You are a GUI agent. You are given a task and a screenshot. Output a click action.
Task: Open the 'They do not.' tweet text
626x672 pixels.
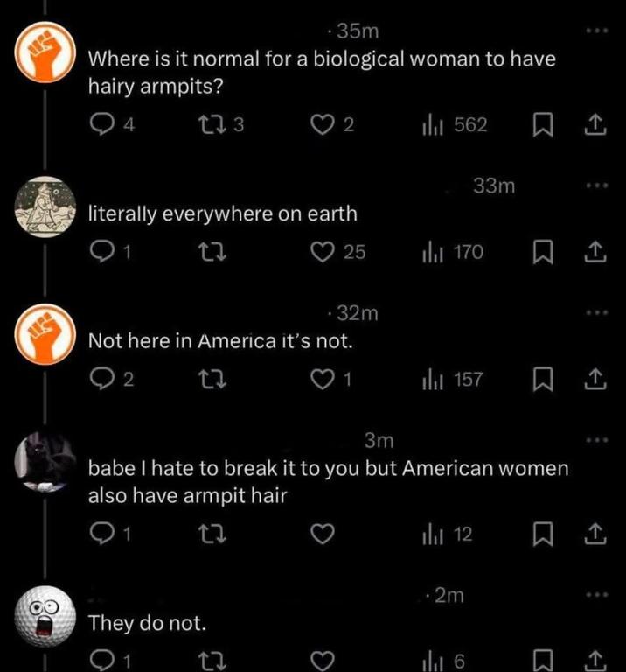click(149, 624)
